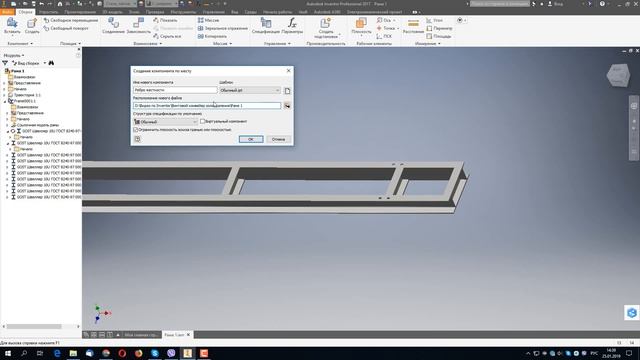
Task: Expand the Измерение ribbon panel arrow
Action: point(439,44)
